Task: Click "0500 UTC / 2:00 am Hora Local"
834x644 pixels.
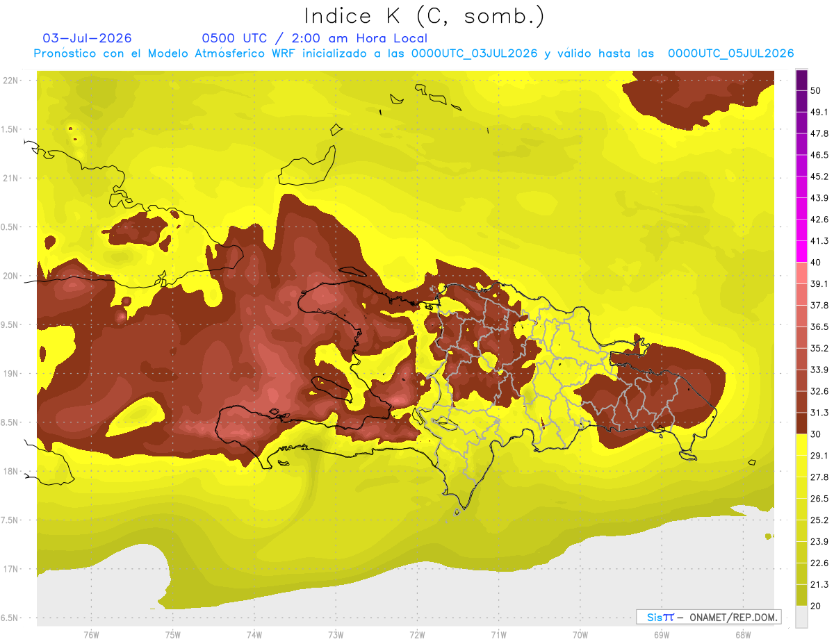Action: coord(314,38)
